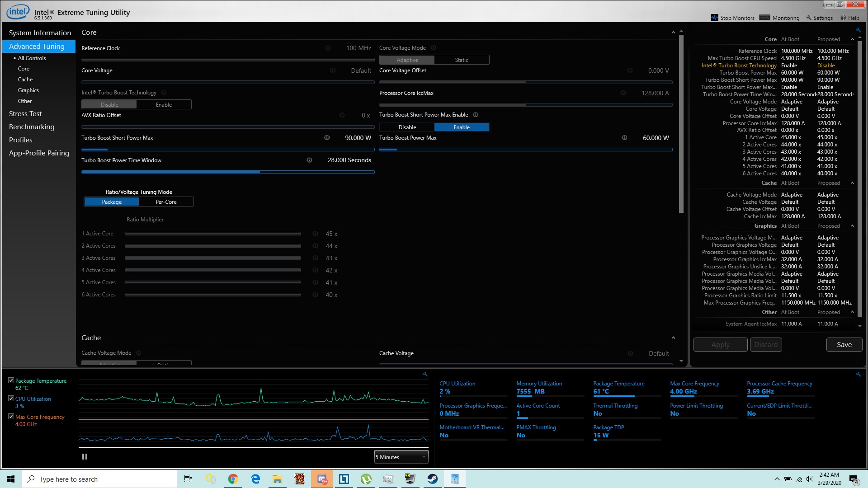Collapse Core group in the proposed settings panel
This screenshot has width=868, height=488.
[x=852, y=39]
